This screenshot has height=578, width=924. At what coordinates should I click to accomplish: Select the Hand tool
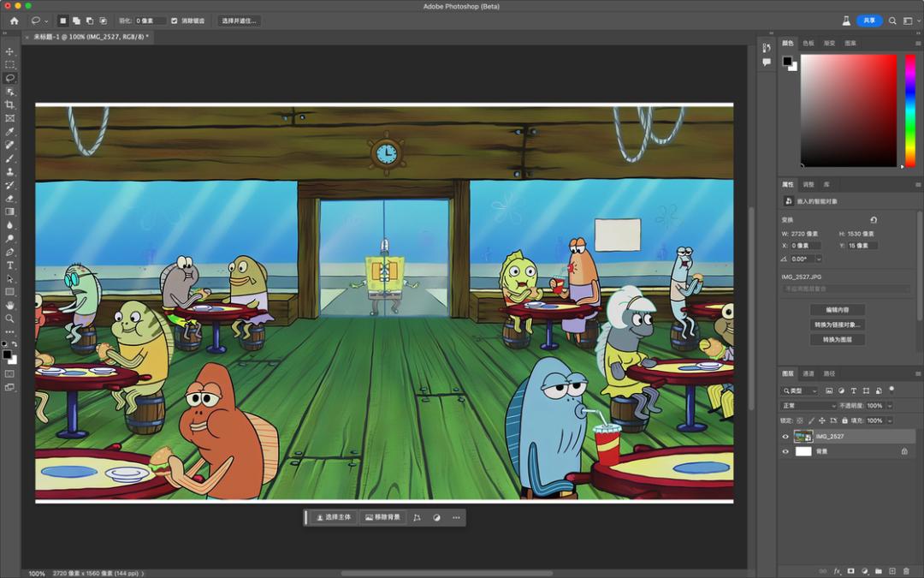point(10,306)
